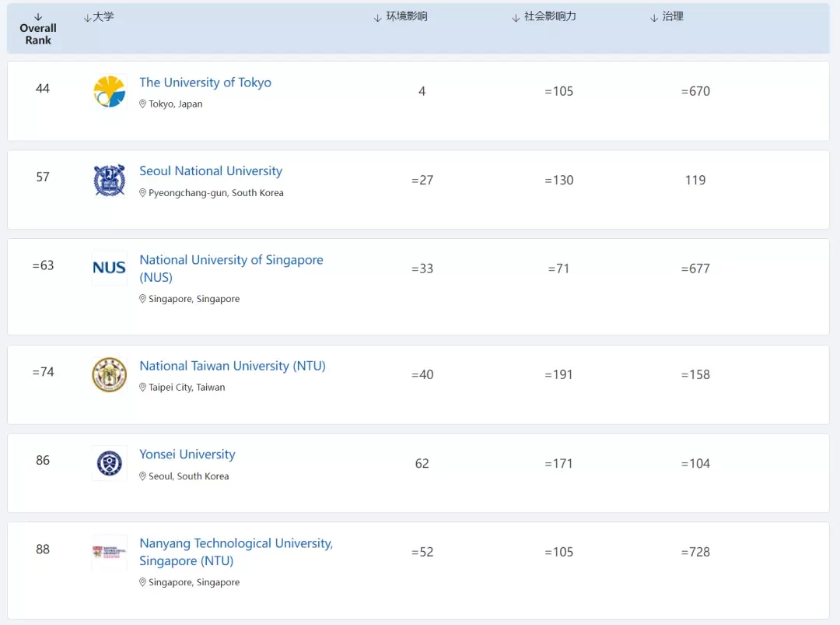
Task: Click NUS governance value =677
Action: [x=695, y=269]
